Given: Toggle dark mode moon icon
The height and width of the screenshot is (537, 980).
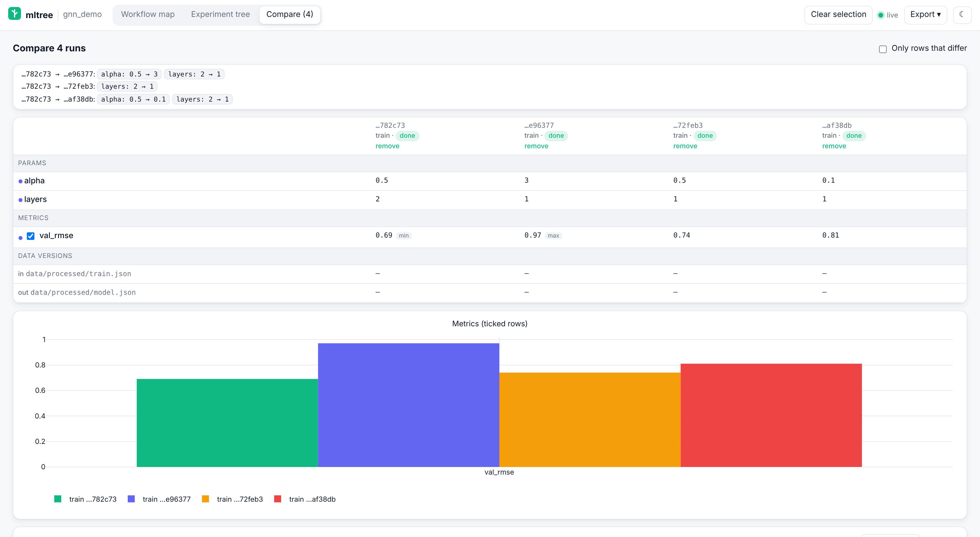Looking at the screenshot, I should click(x=962, y=15).
